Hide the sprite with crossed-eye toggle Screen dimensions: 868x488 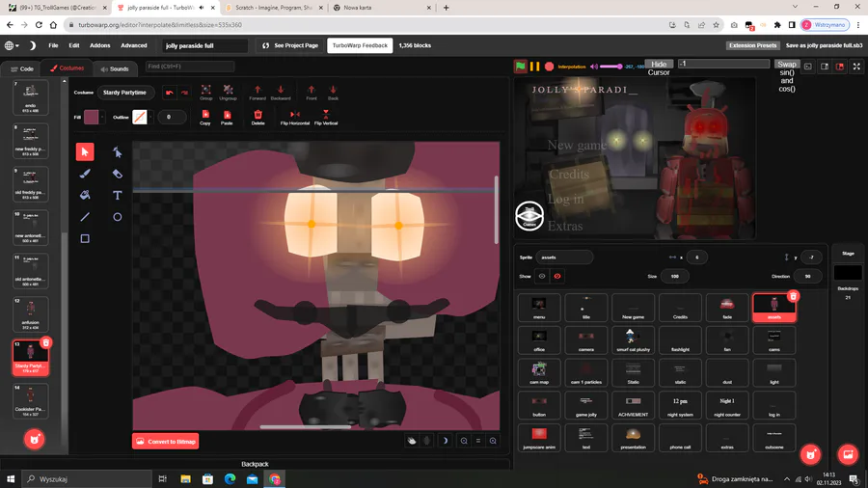557,276
